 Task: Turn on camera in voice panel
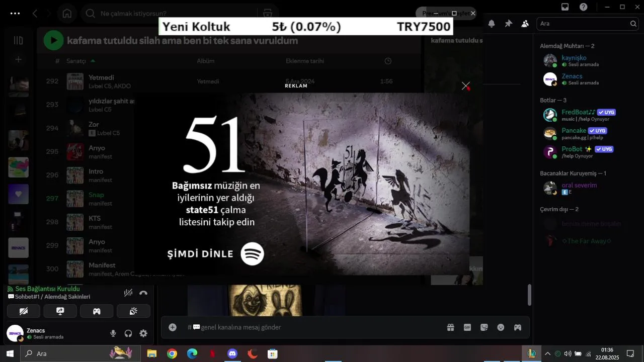click(23, 311)
